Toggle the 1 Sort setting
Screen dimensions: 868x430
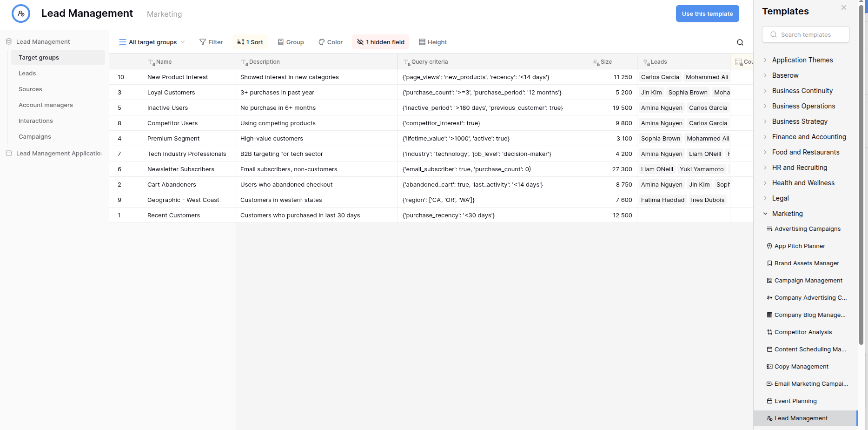(x=250, y=42)
